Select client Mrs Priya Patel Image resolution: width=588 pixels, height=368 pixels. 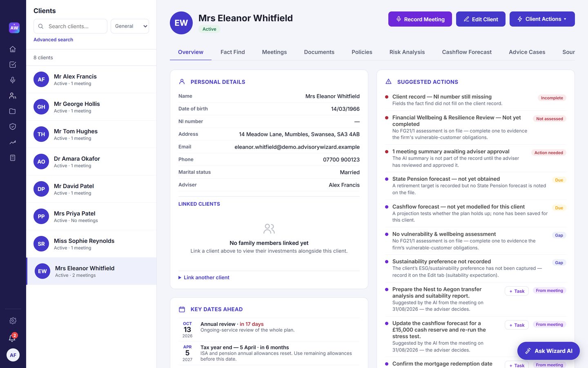click(x=91, y=216)
